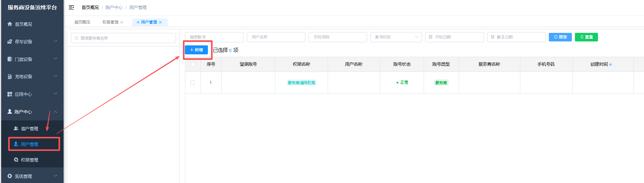Click the calendar icon in 开始日期 field
The height and width of the screenshot is (183, 644).
[431, 37]
